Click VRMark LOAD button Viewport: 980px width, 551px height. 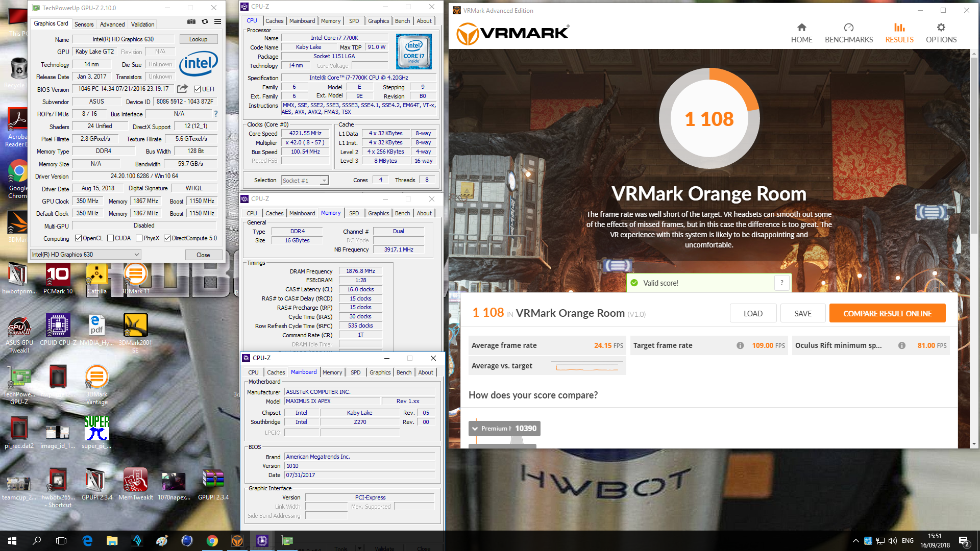click(753, 313)
